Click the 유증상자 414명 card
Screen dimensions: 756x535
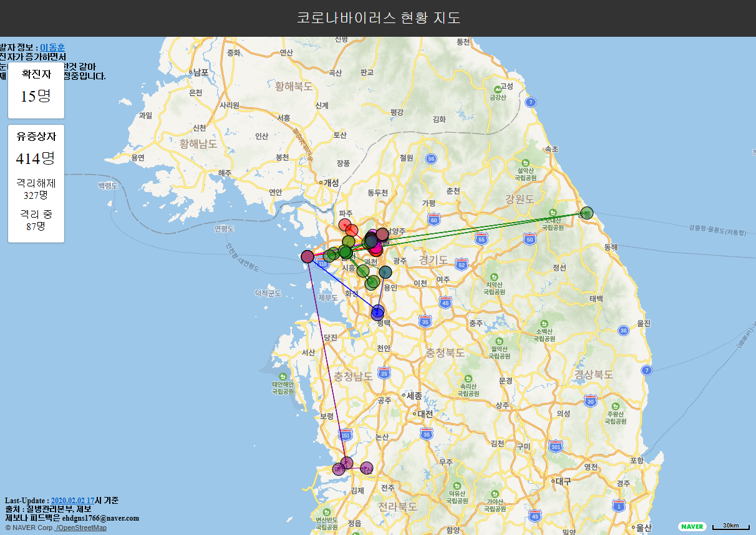click(36, 184)
